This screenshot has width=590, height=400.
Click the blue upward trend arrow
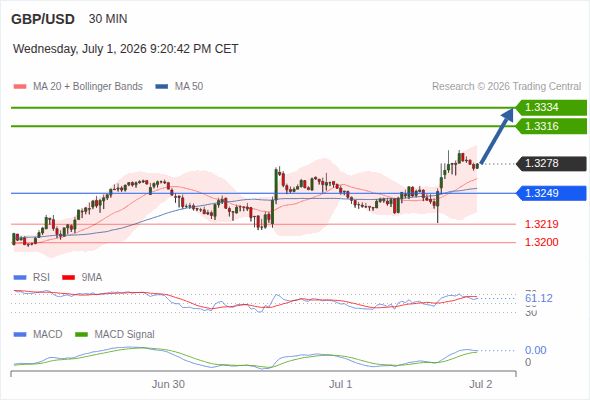click(497, 136)
